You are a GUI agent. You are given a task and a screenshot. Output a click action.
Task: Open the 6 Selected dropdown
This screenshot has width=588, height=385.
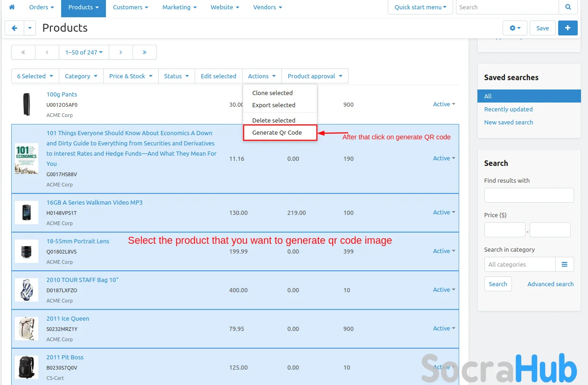coord(35,76)
